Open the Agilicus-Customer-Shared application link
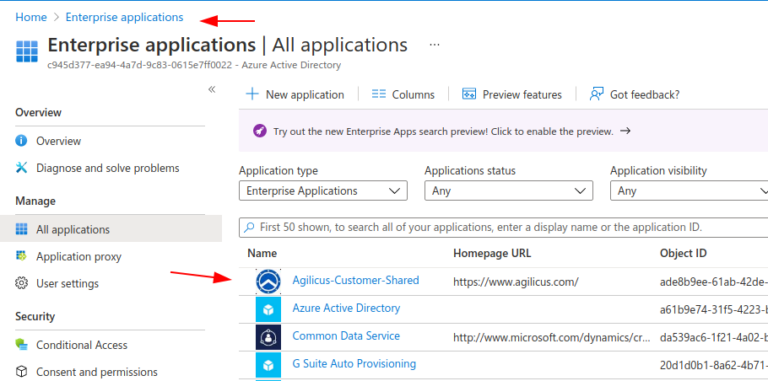This screenshot has height=381, width=768. 356,280
